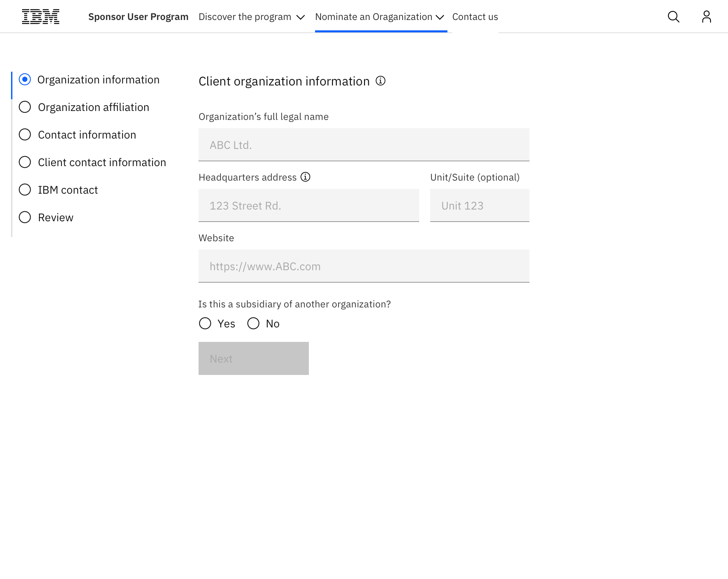
Task: Click info icon beside Client organization information
Action: point(380,81)
